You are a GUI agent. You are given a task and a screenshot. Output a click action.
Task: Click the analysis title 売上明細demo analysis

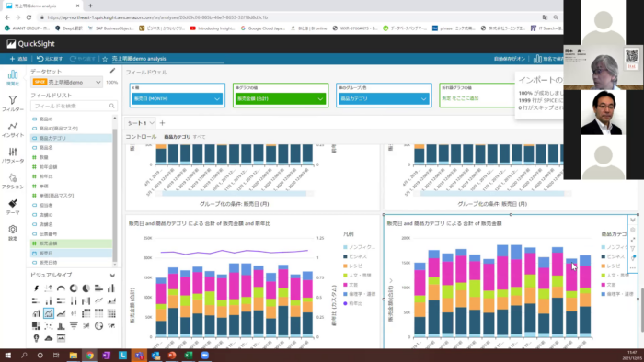(x=139, y=59)
